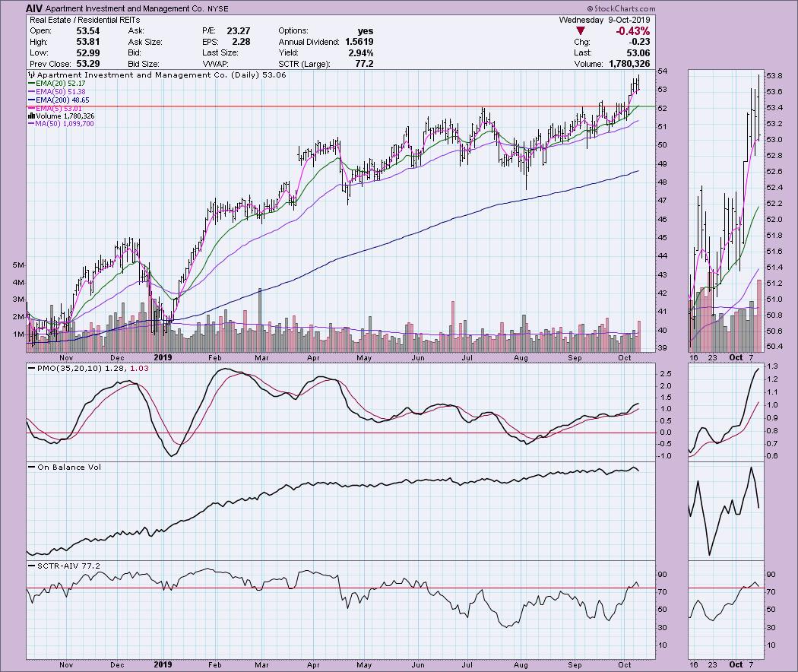Click the StockCharts.com copyright label

coord(621,8)
